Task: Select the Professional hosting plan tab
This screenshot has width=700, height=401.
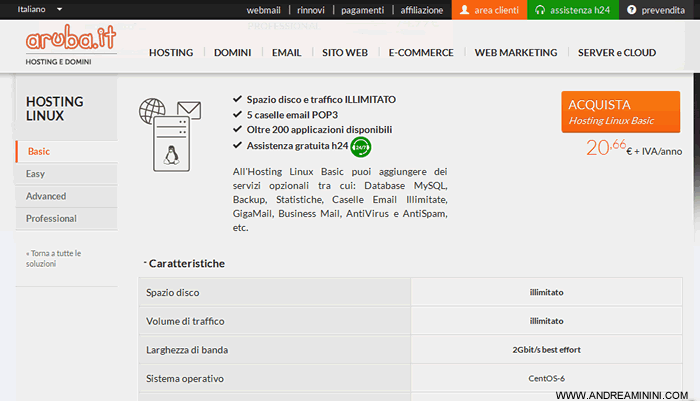Action: coord(51,218)
